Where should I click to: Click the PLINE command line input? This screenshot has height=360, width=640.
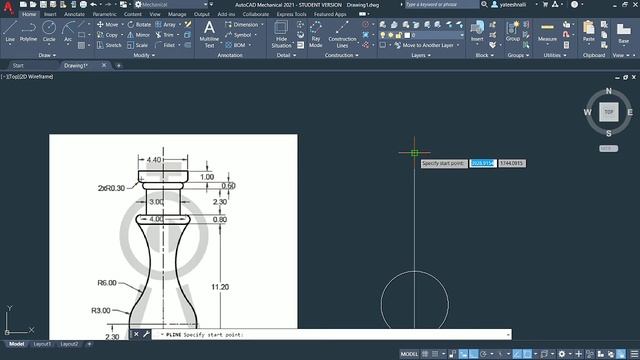point(331,334)
